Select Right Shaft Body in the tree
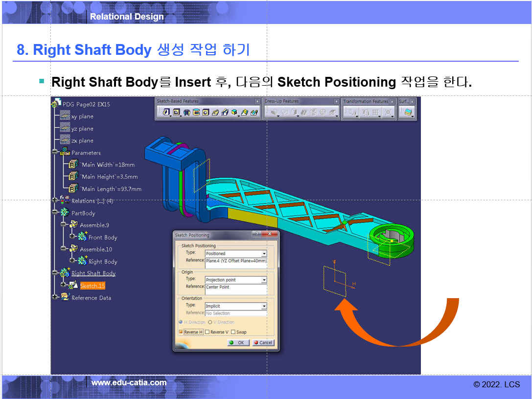This screenshot has height=399, width=532. 93,273
